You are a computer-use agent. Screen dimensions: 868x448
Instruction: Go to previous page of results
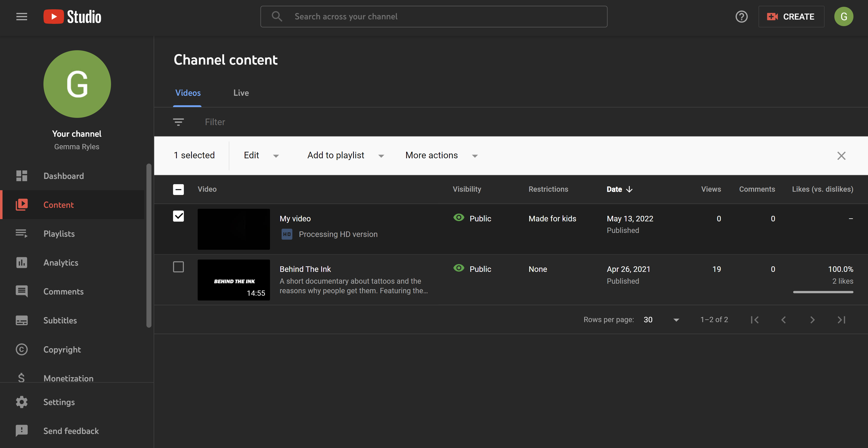783,320
